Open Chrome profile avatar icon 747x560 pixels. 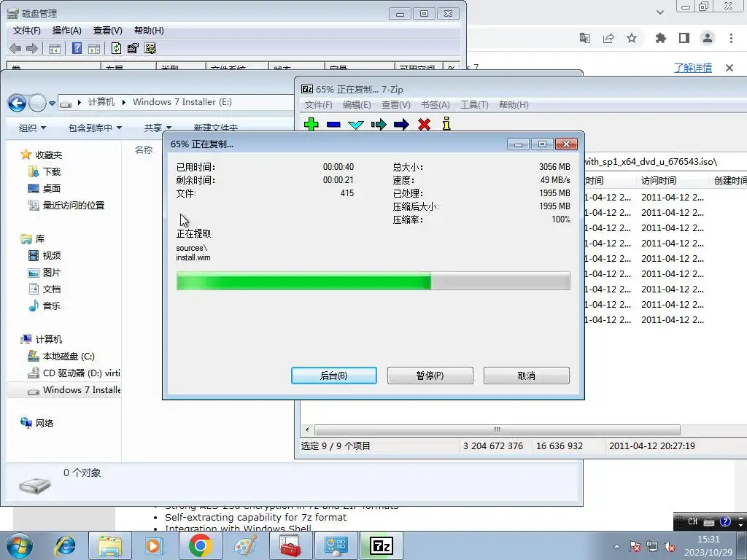708,38
